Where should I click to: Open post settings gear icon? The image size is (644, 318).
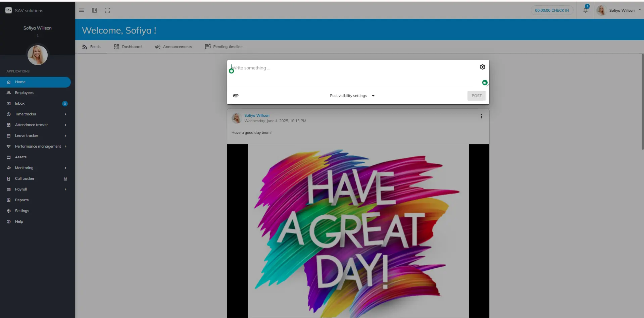coord(482,67)
